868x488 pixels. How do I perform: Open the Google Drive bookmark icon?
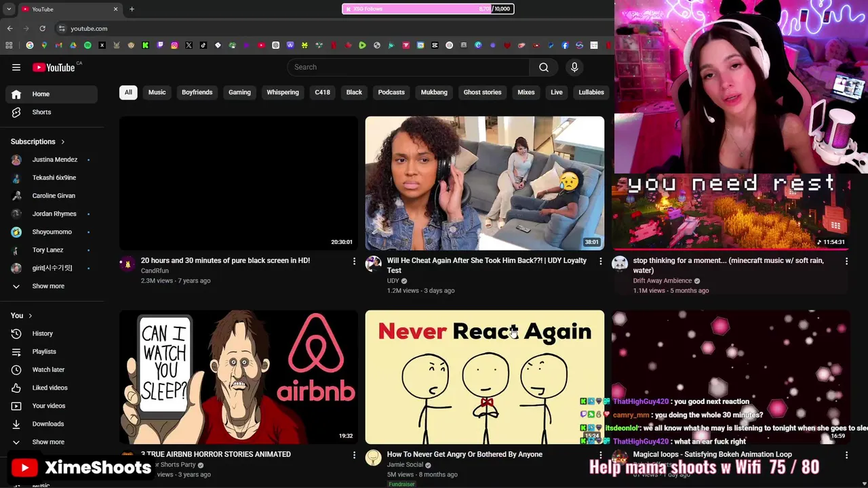(73, 45)
